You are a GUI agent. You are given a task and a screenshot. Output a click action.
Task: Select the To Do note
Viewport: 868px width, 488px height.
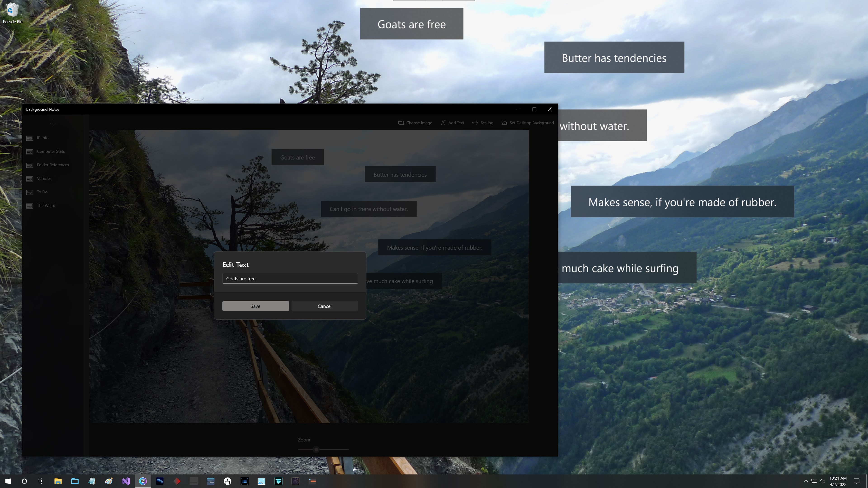42,192
